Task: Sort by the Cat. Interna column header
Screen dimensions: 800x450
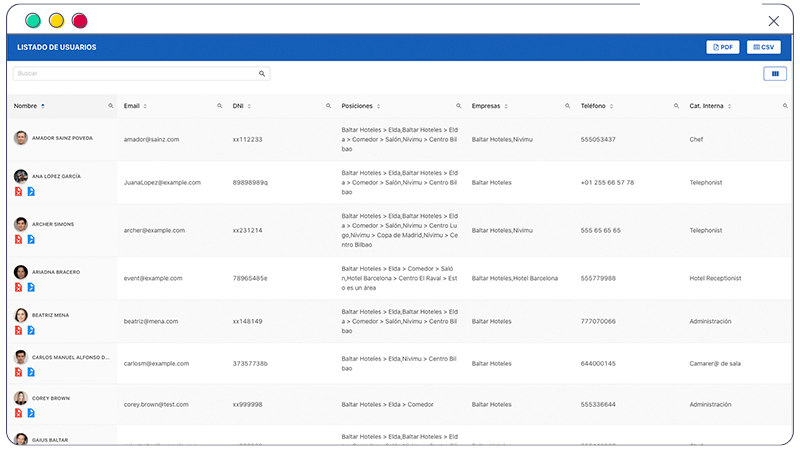Action: 710,106
